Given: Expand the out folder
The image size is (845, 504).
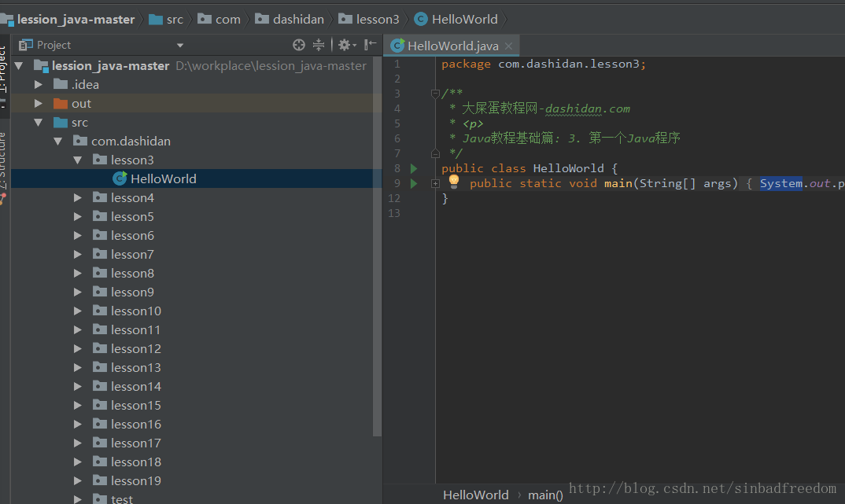Looking at the screenshot, I should click(39, 103).
